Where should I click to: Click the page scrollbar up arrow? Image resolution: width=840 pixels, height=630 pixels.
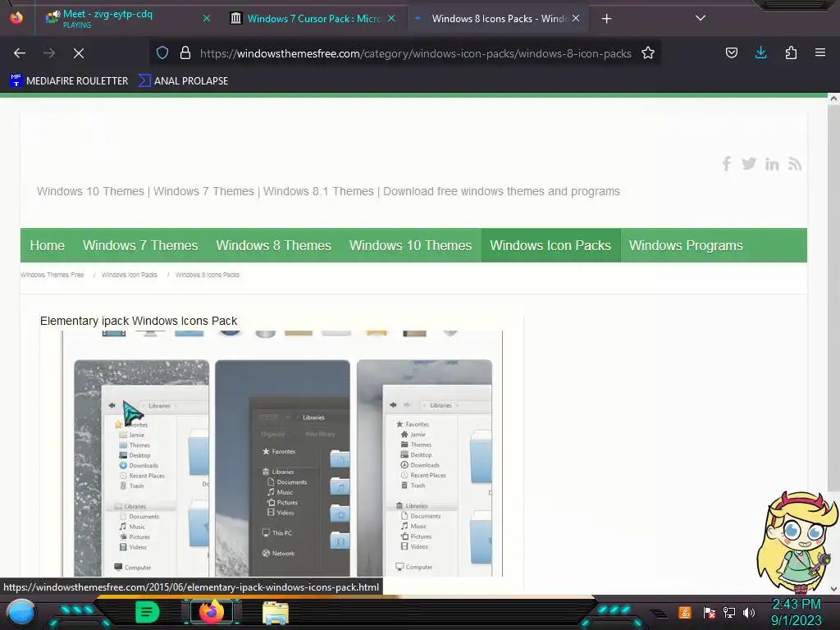click(833, 98)
